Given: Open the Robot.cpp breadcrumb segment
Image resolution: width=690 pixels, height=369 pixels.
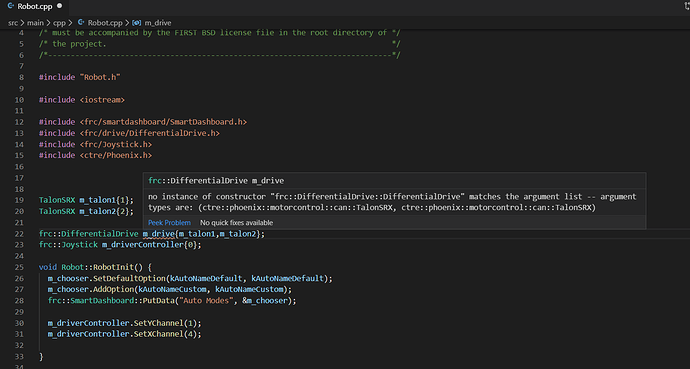Looking at the screenshot, I should 105,23.
